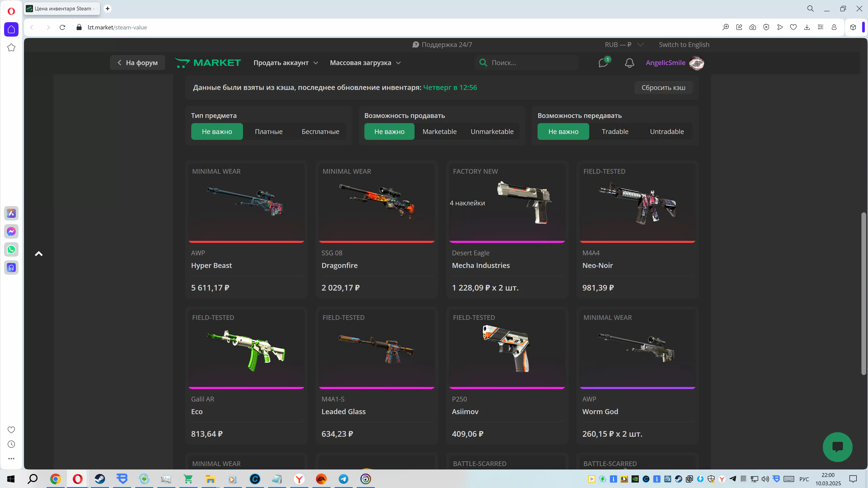Open AngelicSmile avatar profile picture
868x488 pixels.
pyautogui.click(x=696, y=63)
